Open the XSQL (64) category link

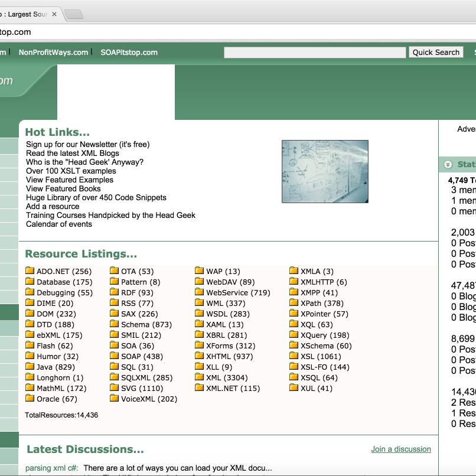click(x=319, y=377)
